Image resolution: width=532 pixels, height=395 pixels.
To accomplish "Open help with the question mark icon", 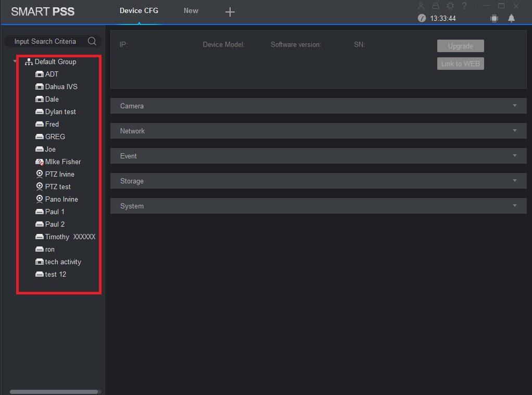I will click(464, 6).
